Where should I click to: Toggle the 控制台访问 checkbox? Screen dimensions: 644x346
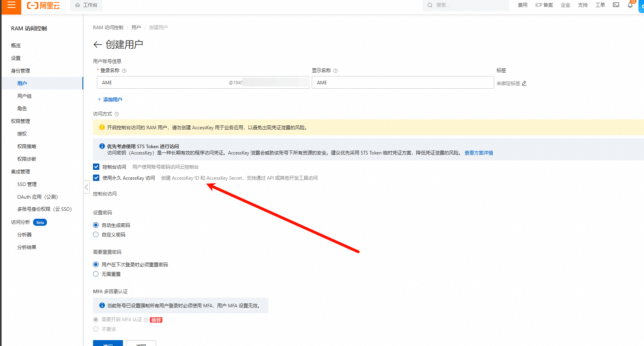[96, 167]
